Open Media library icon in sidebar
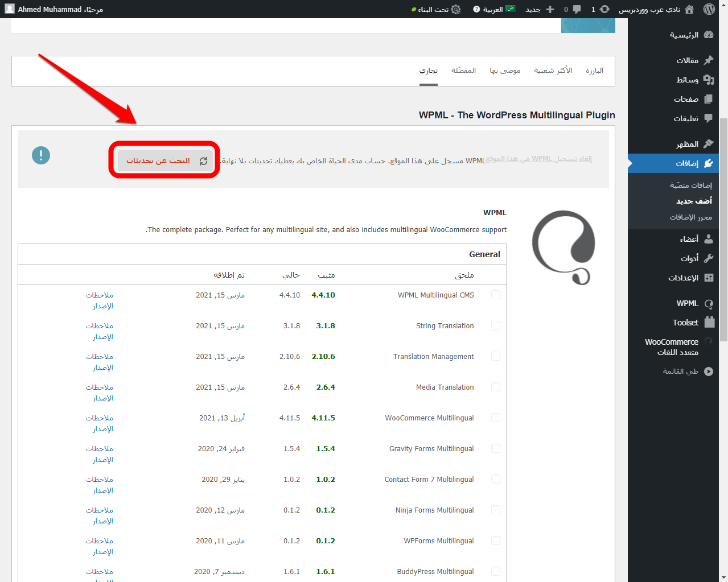The height and width of the screenshot is (582, 728). click(709, 80)
